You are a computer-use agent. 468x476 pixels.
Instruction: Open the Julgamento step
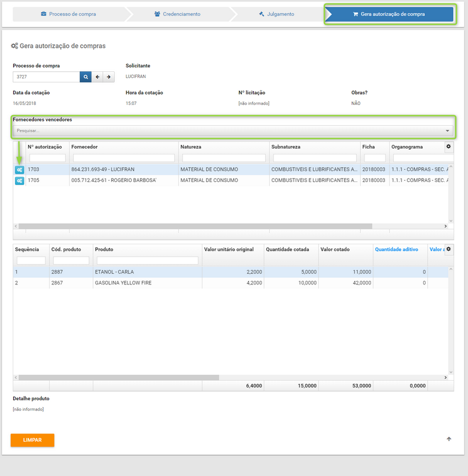point(277,14)
